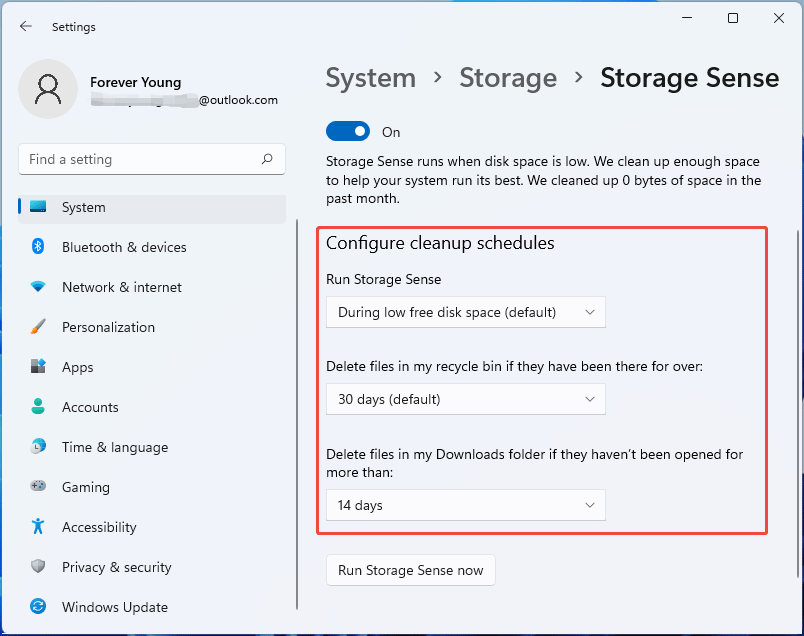Click the Find a setting search box

[x=140, y=159]
